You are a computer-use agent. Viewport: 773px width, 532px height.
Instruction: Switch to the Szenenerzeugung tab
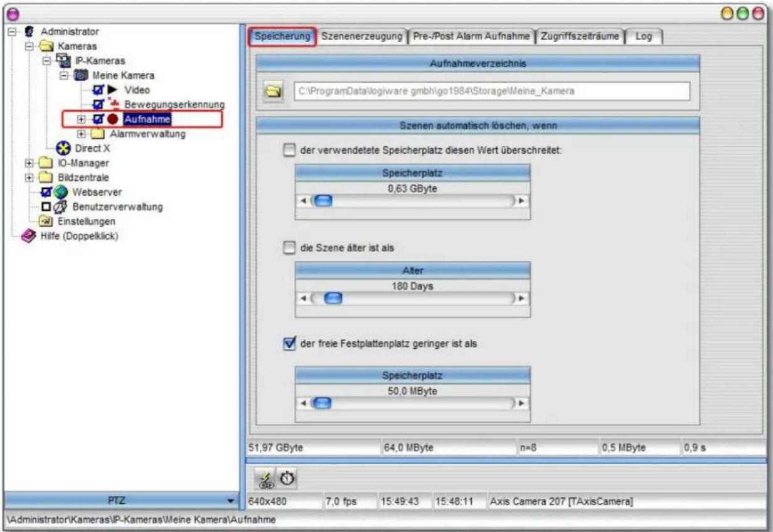pos(361,36)
